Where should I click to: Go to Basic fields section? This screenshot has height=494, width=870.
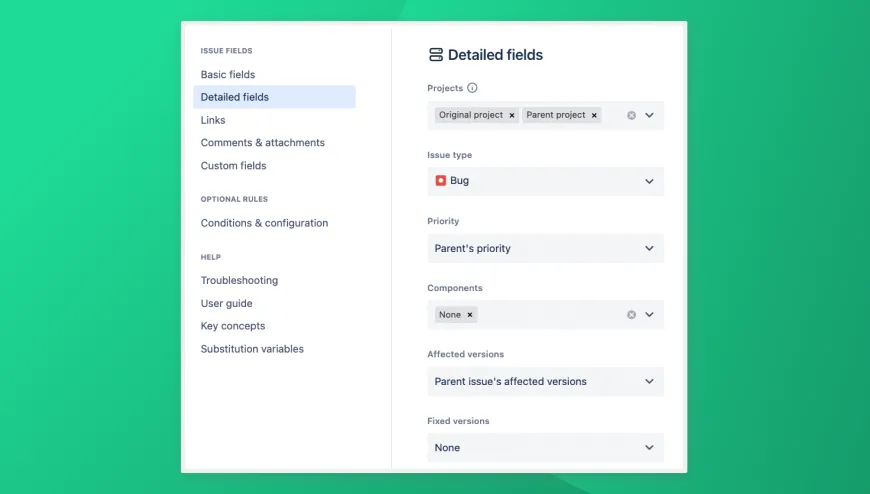pos(228,75)
